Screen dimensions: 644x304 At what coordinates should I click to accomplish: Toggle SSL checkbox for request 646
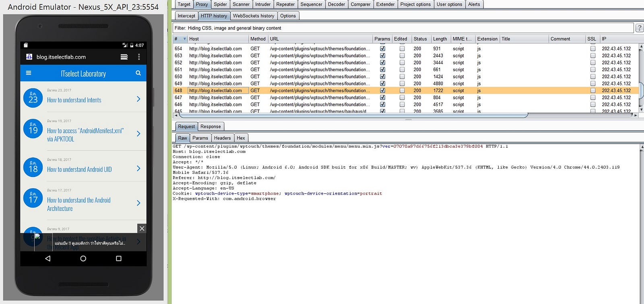point(593,104)
